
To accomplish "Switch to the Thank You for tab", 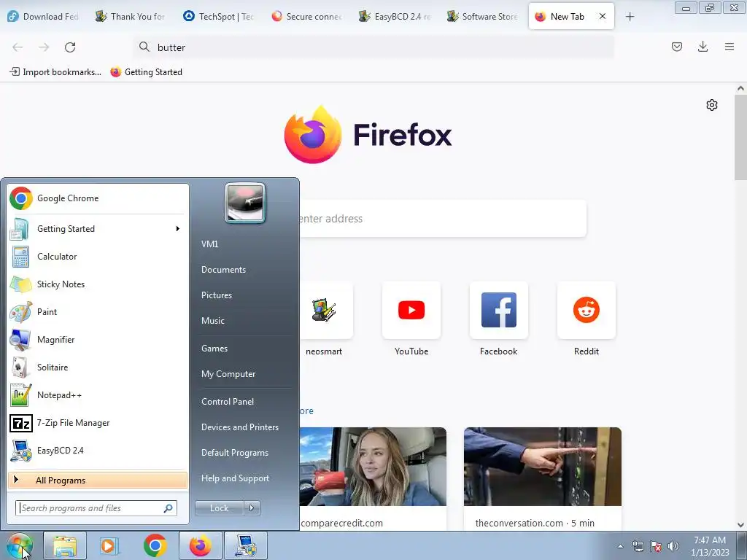I will (x=131, y=16).
